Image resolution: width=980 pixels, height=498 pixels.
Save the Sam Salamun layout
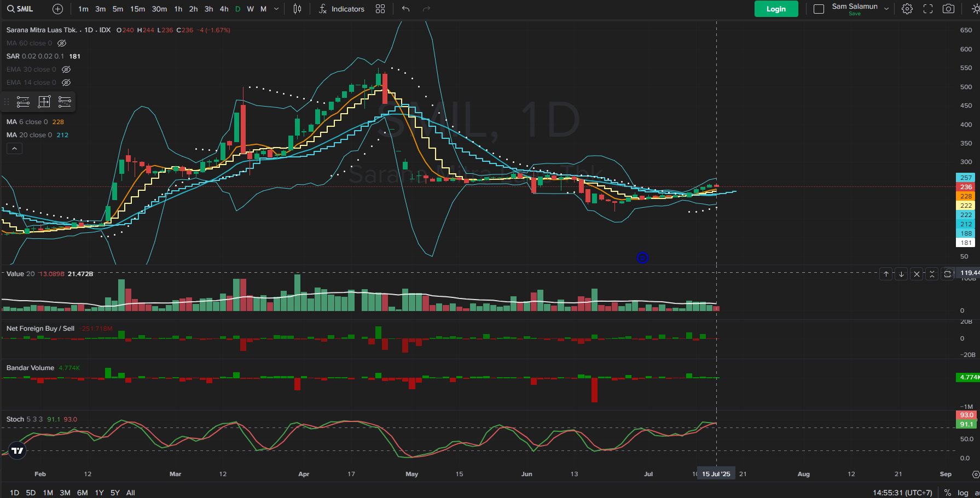tap(855, 14)
